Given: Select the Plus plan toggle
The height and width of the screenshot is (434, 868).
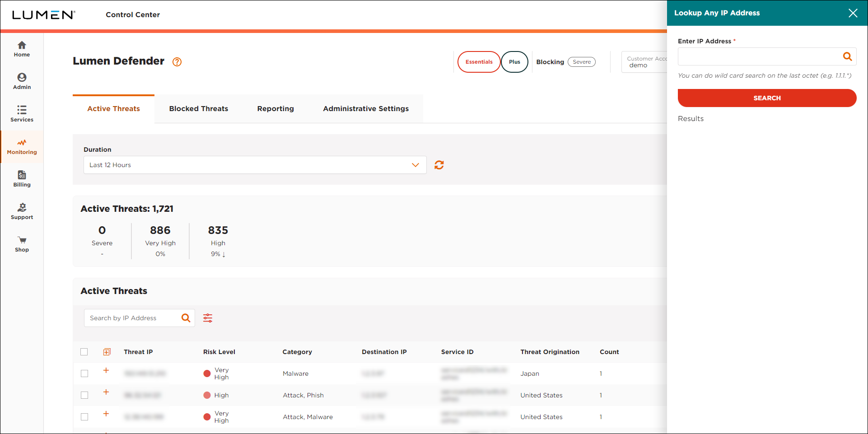Looking at the screenshot, I should pyautogui.click(x=514, y=62).
